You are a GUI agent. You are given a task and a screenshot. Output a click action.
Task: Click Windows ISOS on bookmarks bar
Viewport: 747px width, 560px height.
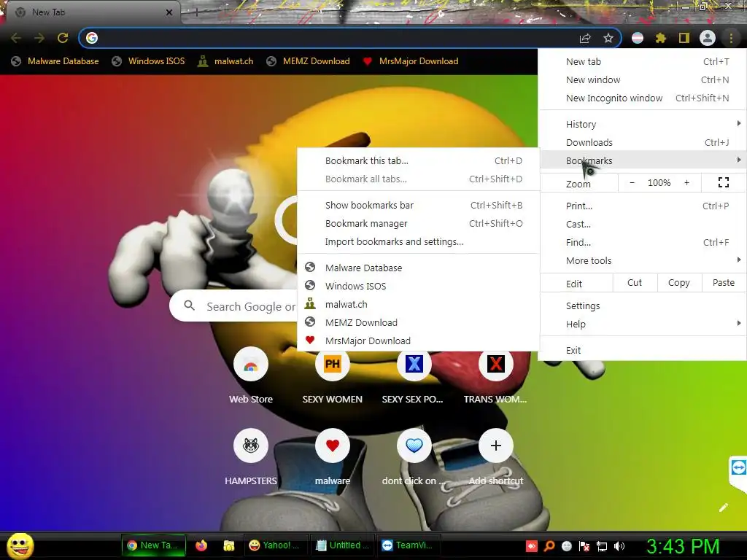pyautogui.click(x=148, y=61)
